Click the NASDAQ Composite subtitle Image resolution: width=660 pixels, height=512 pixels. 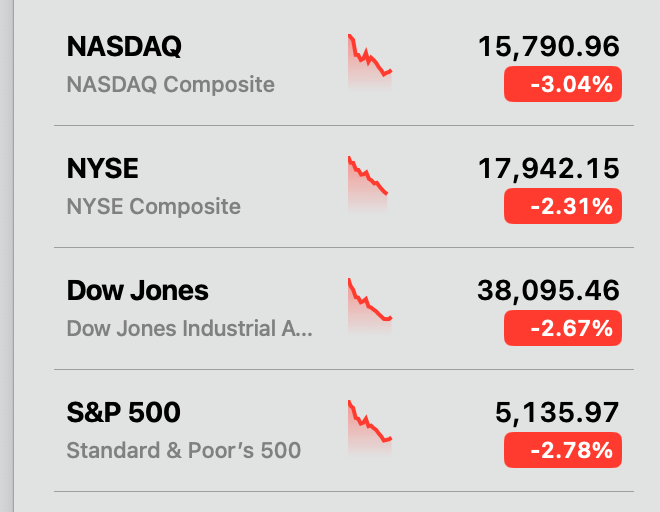coord(170,85)
